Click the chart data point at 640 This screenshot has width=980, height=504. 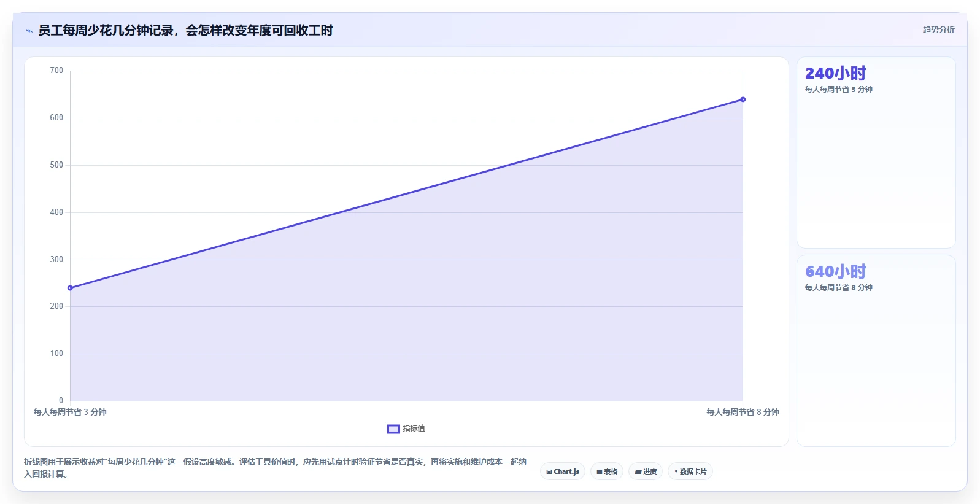click(x=743, y=99)
